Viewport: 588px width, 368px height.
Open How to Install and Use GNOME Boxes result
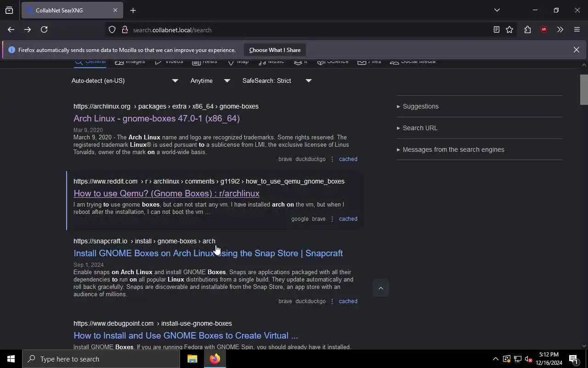pyautogui.click(x=186, y=335)
